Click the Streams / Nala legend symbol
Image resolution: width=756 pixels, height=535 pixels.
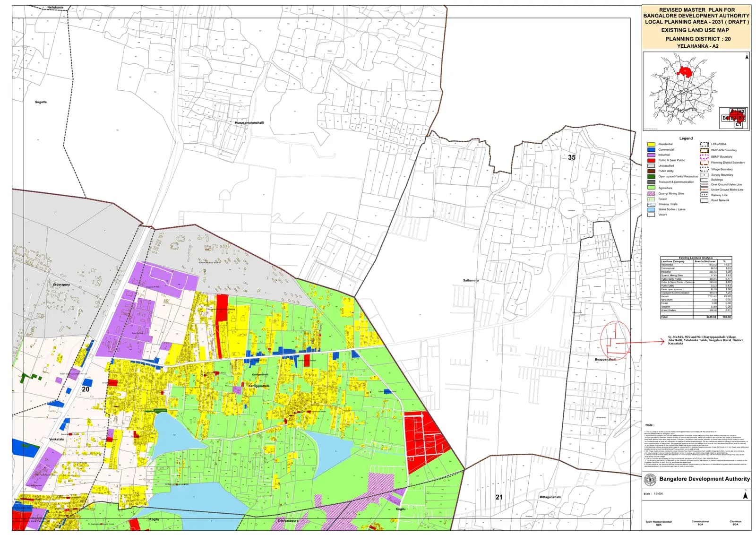(651, 204)
